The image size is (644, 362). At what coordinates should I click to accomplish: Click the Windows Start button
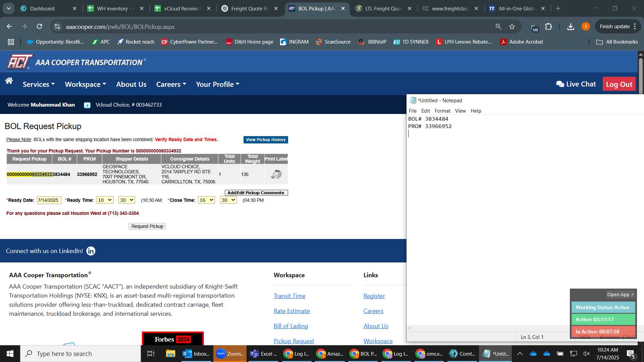[x=10, y=354]
